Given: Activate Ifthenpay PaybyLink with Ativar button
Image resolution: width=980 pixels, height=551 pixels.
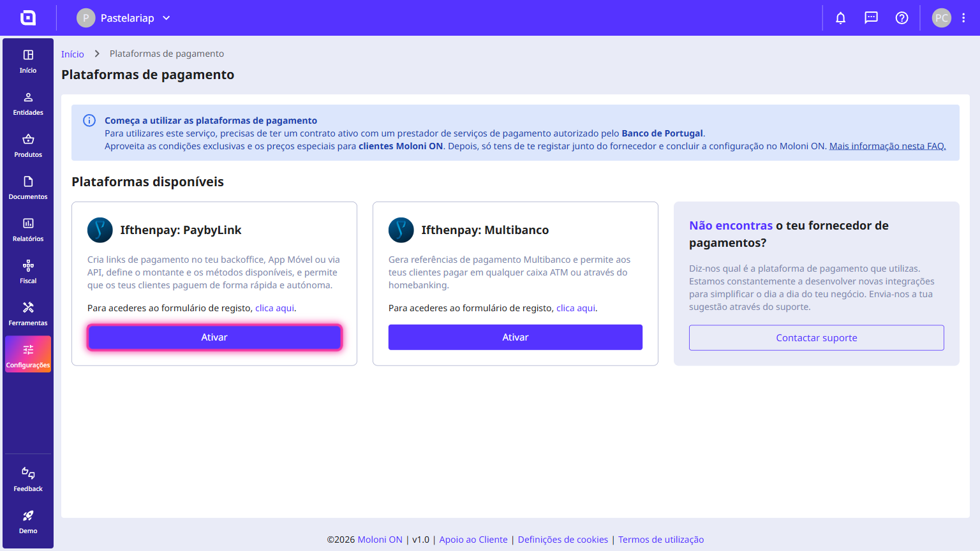Looking at the screenshot, I should (214, 337).
